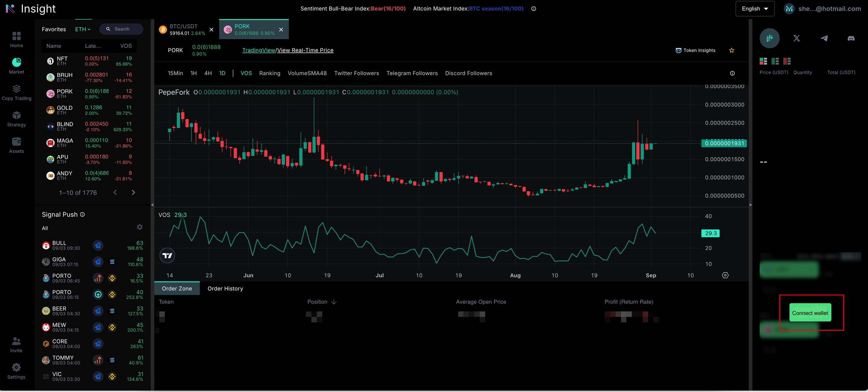Open the TradingView link

tap(258, 51)
